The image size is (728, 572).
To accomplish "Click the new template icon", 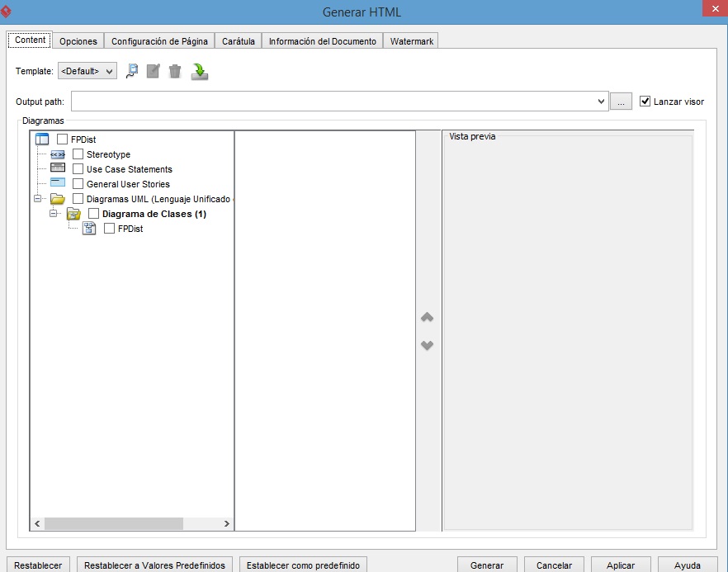I will (x=132, y=72).
